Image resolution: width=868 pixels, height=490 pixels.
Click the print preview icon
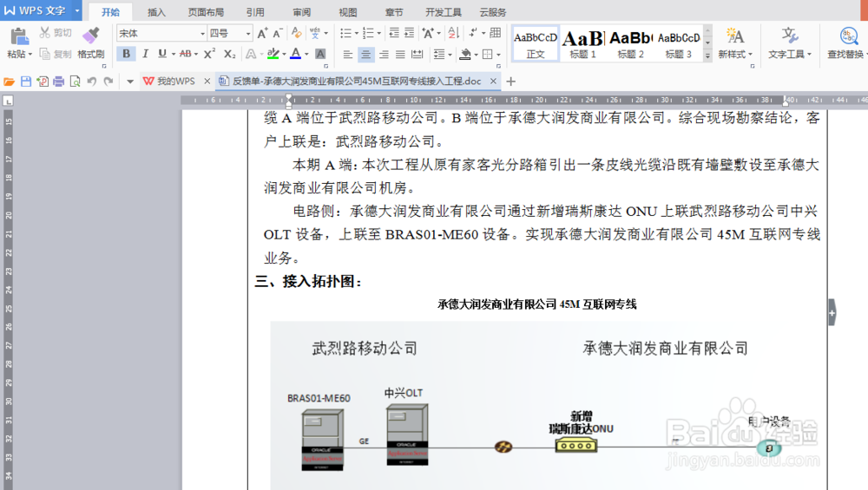point(76,82)
